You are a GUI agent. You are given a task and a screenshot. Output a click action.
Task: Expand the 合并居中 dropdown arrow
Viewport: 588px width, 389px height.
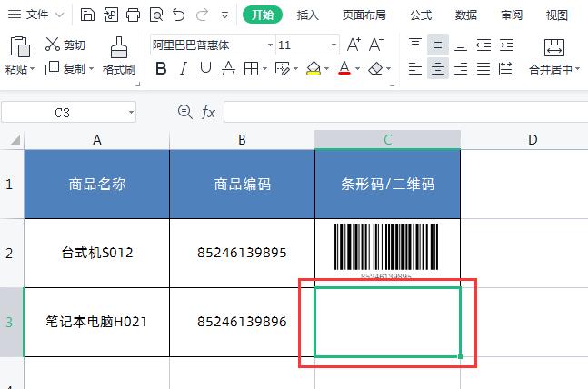click(x=577, y=69)
